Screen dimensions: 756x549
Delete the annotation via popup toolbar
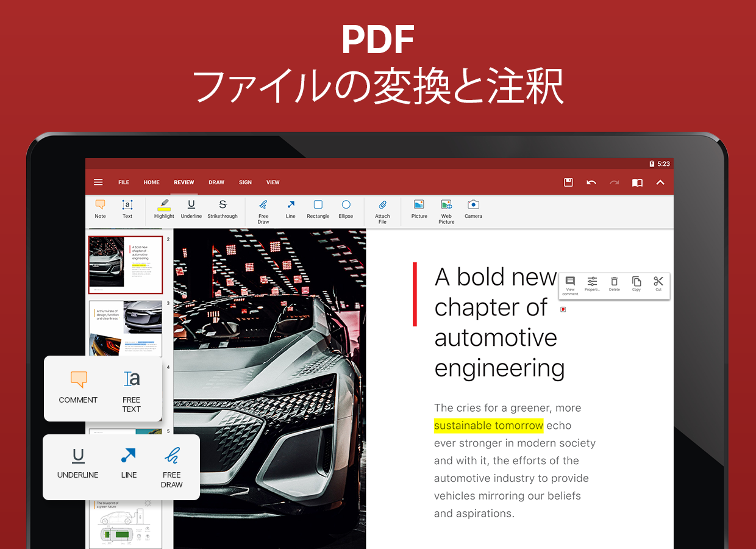click(615, 284)
